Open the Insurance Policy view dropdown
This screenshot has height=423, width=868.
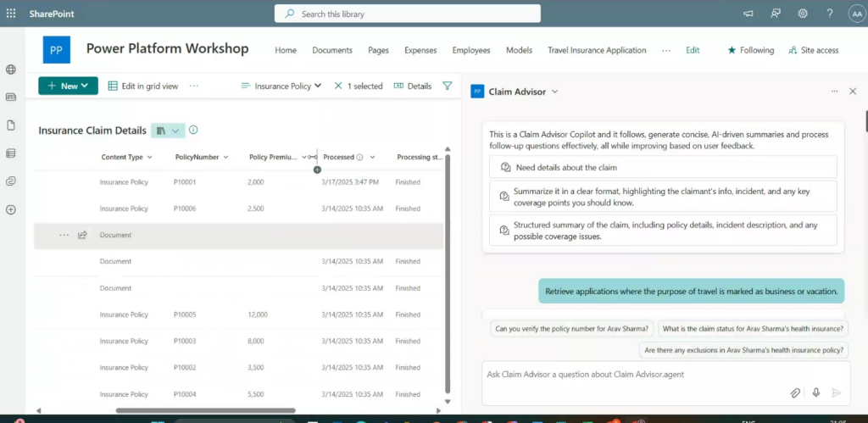(281, 86)
